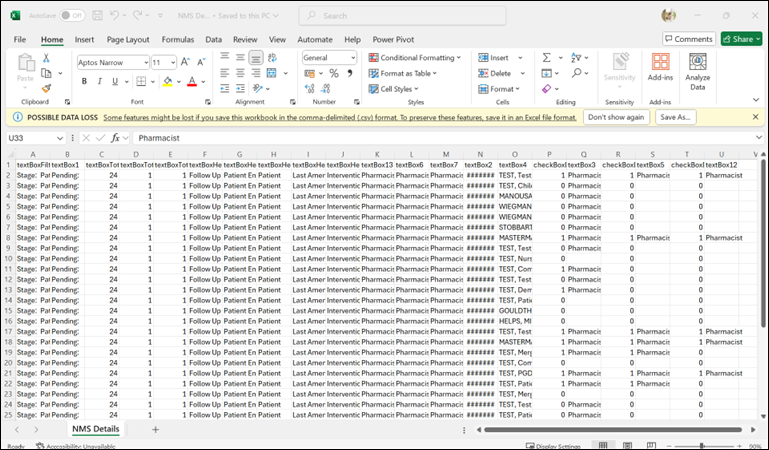Viewport: 769px width, 450px height.
Task: Apply yellow Fill Color swatch
Action: coord(168,81)
